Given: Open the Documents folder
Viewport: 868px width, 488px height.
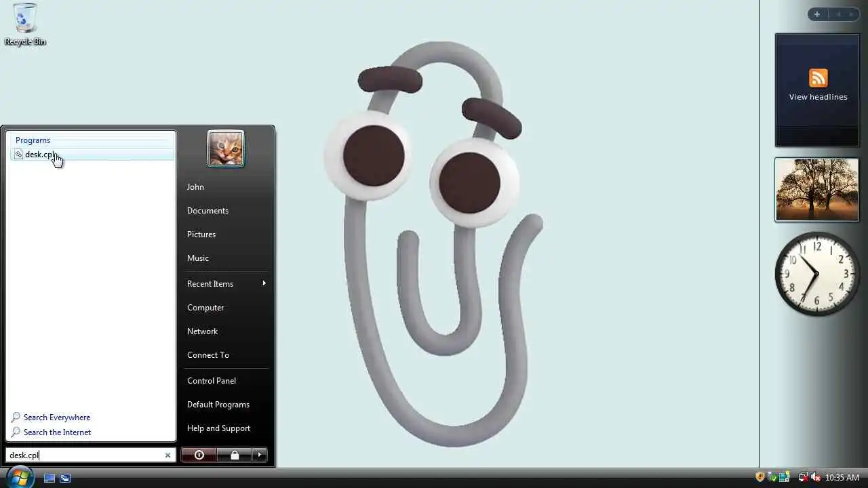Looking at the screenshot, I should tap(208, 211).
